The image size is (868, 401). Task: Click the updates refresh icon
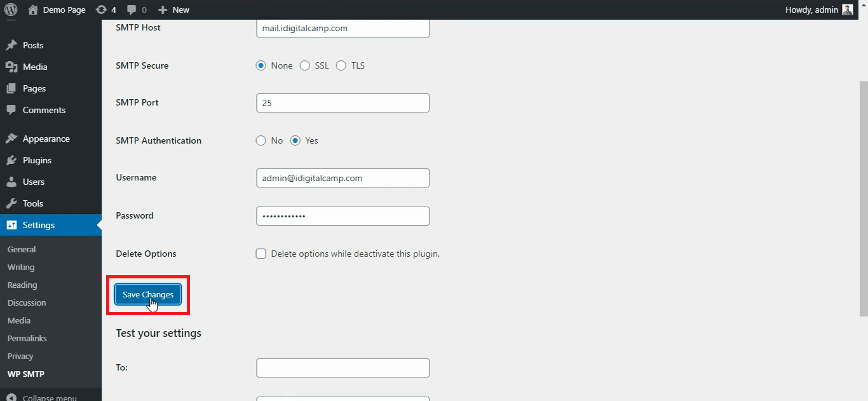pyautogui.click(x=101, y=10)
